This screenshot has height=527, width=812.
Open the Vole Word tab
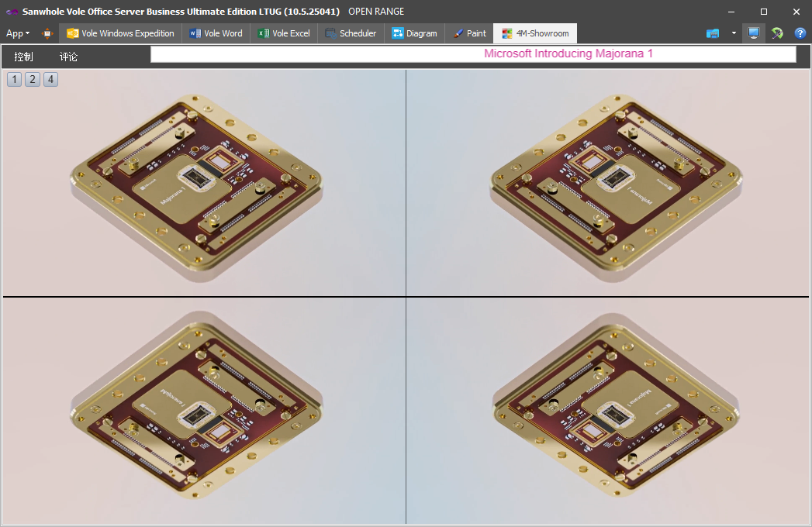pyautogui.click(x=216, y=33)
